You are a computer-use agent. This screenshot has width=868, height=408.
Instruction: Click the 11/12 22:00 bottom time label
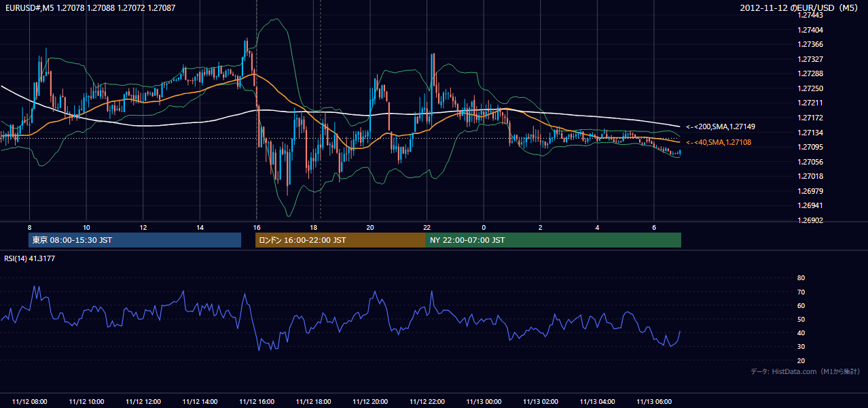pos(427,402)
